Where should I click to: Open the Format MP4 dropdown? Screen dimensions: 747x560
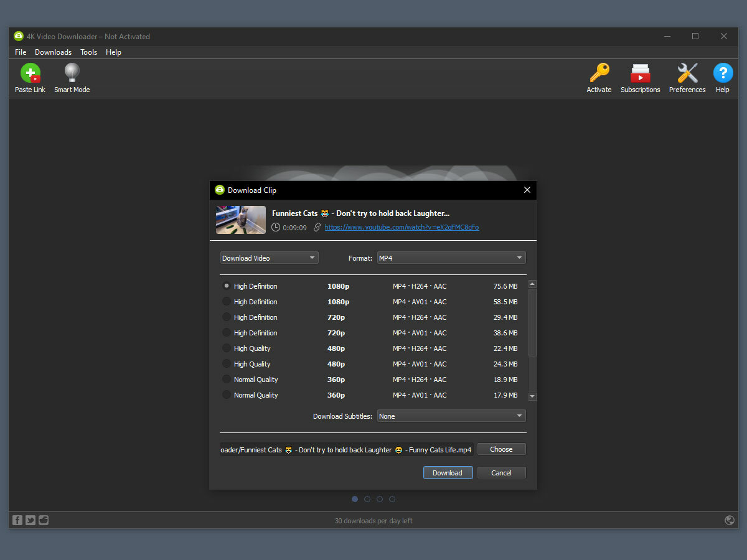tap(451, 258)
